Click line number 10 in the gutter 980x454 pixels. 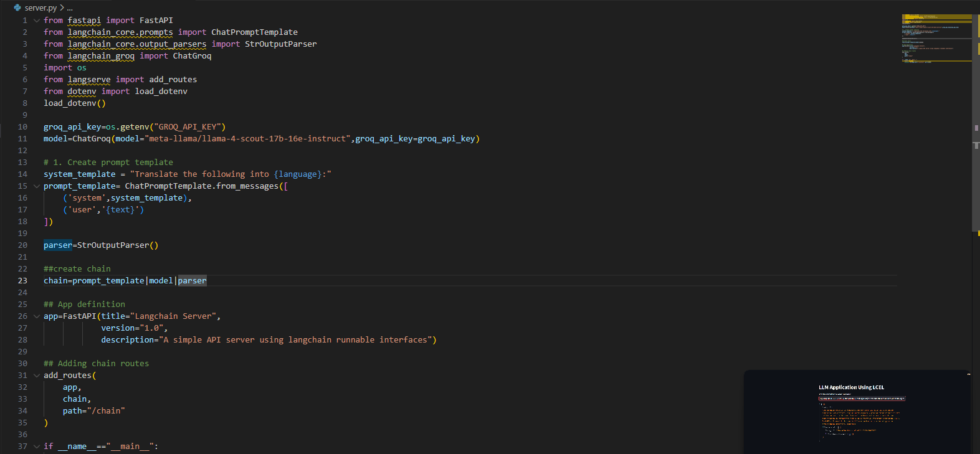[x=22, y=127]
